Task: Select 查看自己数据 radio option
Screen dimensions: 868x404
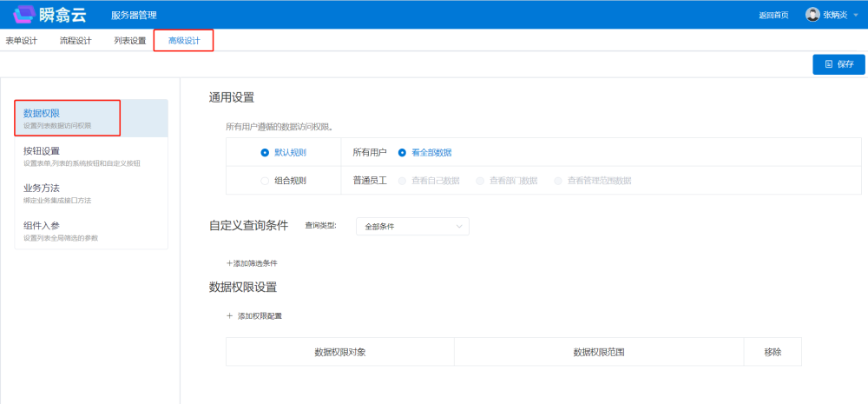Action: coord(402,181)
